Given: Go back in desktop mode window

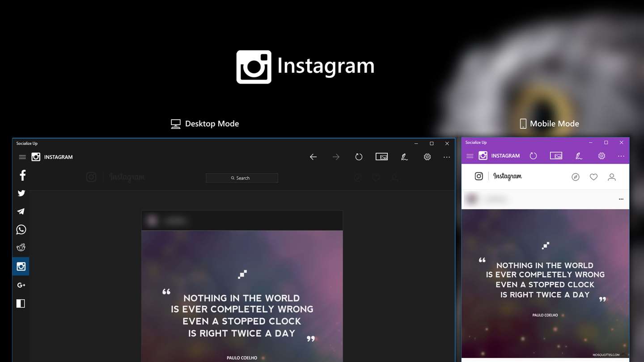Looking at the screenshot, I should click(x=313, y=157).
